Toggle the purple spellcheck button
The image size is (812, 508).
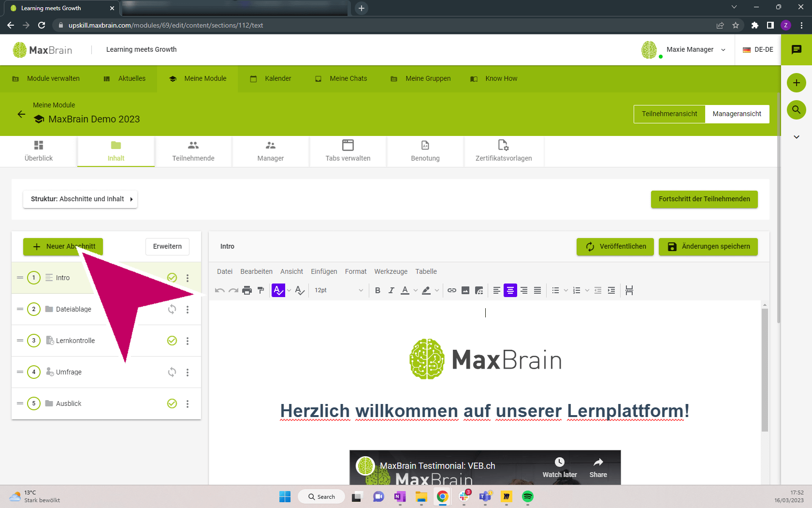pos(278,290)
